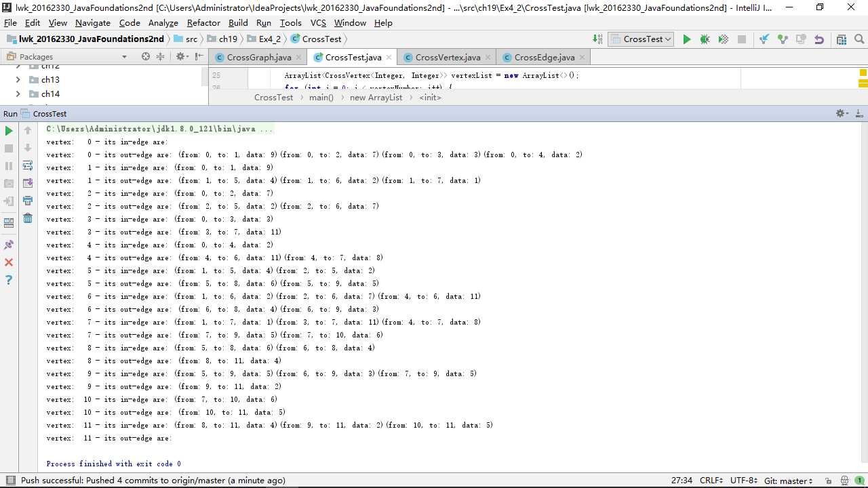Close the CrossEdge.java editor tab
Viewport: 868px width, 488px height.
582,58
